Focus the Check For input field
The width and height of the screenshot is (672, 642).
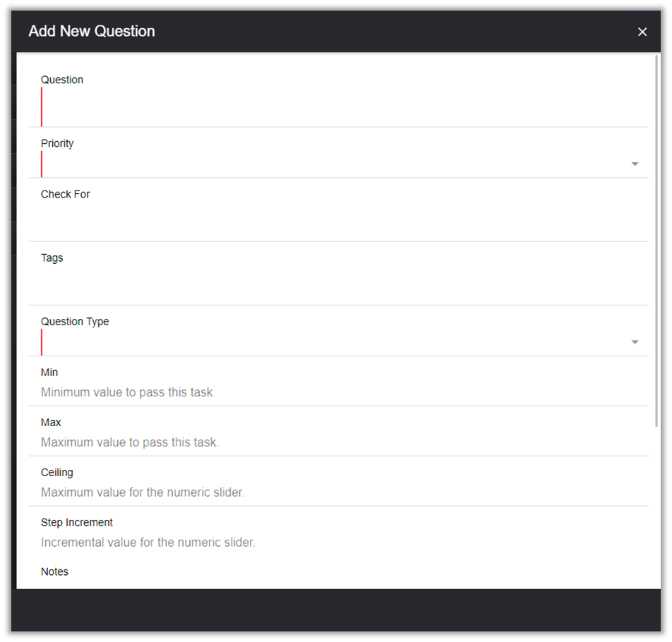click(339, 222)
